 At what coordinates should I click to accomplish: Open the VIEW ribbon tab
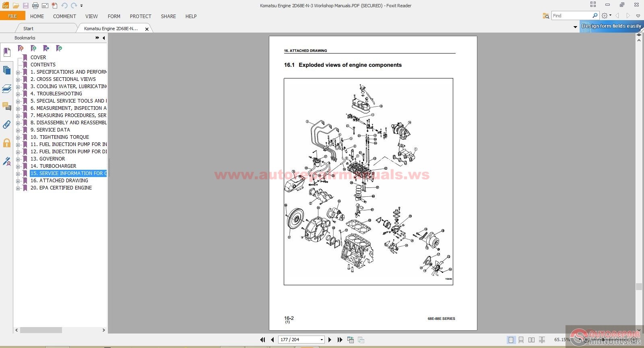91,16
